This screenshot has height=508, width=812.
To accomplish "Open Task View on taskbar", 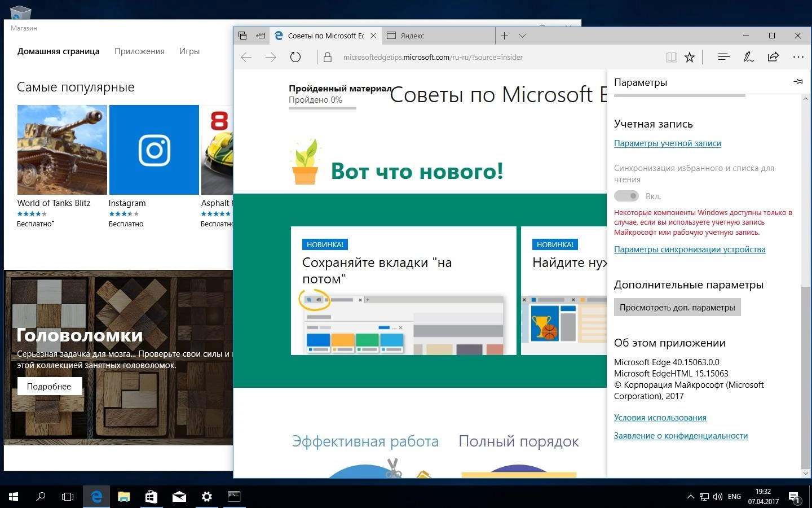I will pyautogui.click(x=68, y=497).
